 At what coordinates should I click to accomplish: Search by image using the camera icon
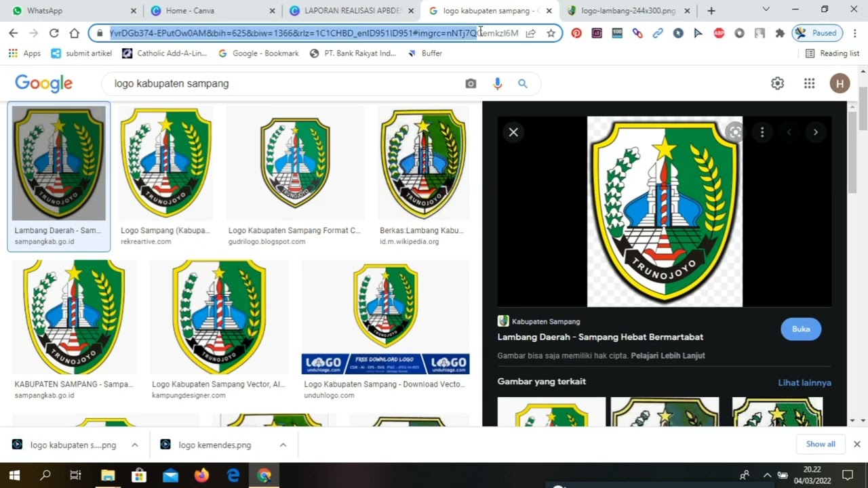(471, 83)
